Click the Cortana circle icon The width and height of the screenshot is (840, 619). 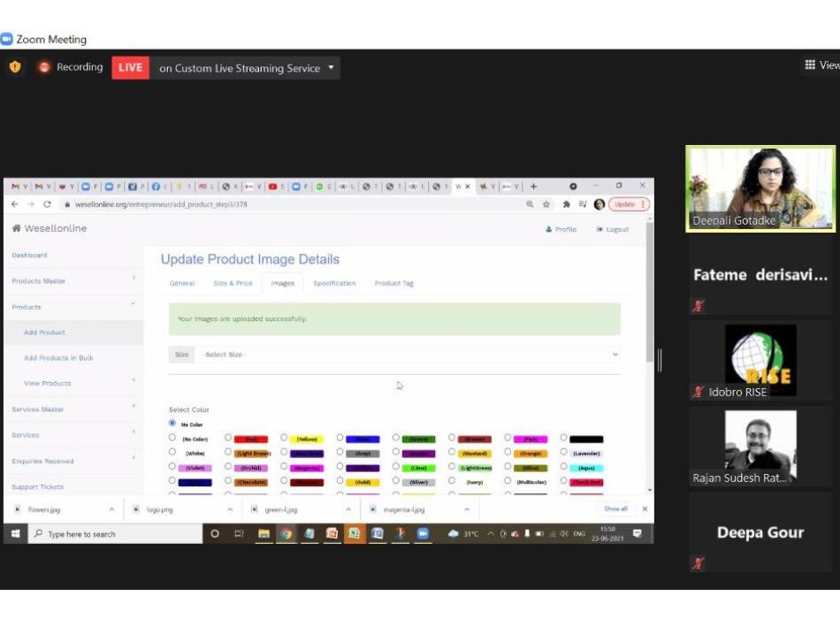point(215,534)
